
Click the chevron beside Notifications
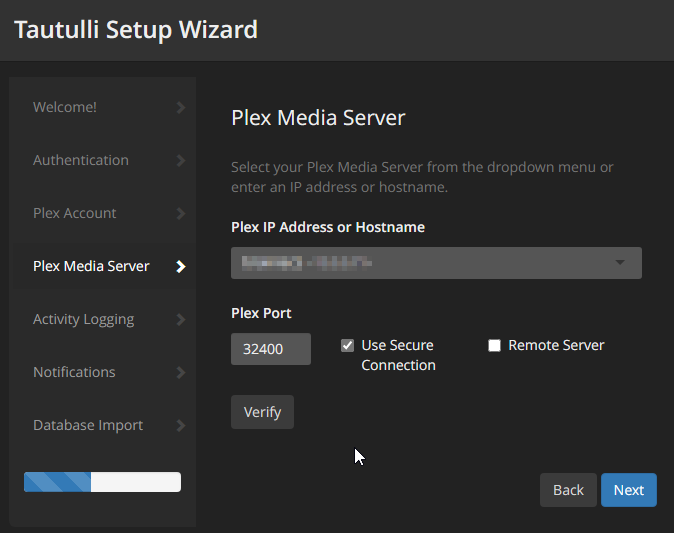click(x=181, y=373)
